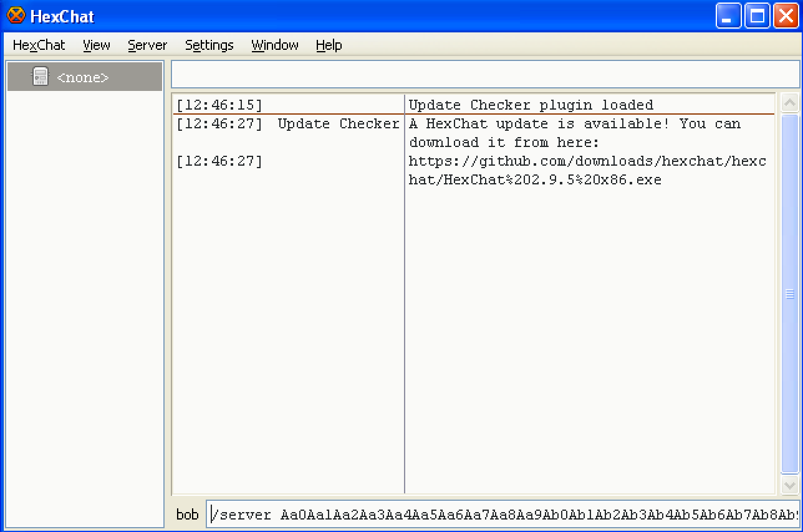The image size is (803, 532).
Task: Click the server icon beside <none>
Action: 40,77
